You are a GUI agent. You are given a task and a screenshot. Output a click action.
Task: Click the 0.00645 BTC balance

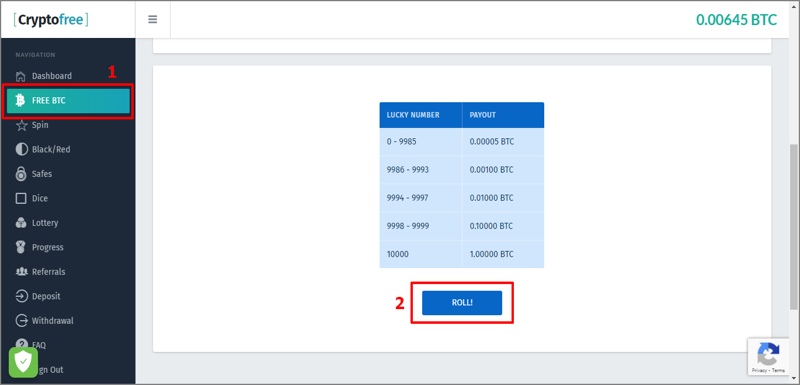[736, 19]
